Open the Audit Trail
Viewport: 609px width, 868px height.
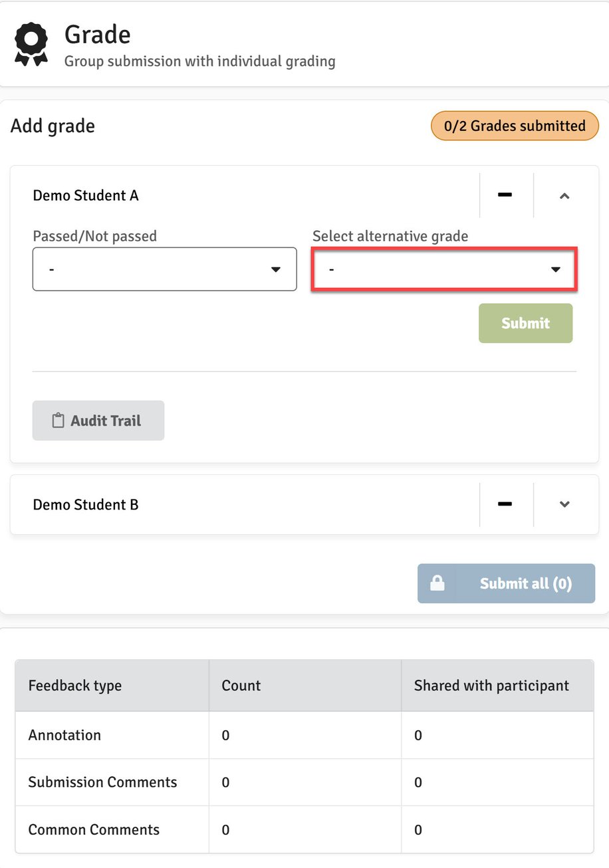coord(98,420)
